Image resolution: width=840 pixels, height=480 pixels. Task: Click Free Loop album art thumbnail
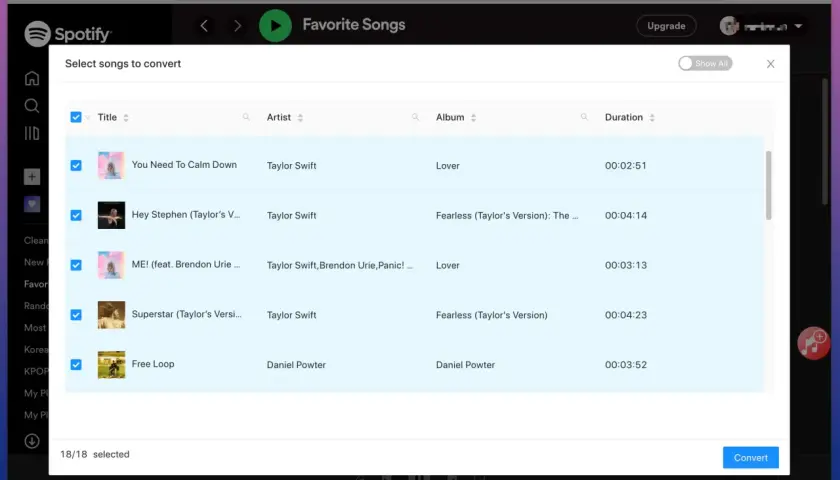(111, 364)
